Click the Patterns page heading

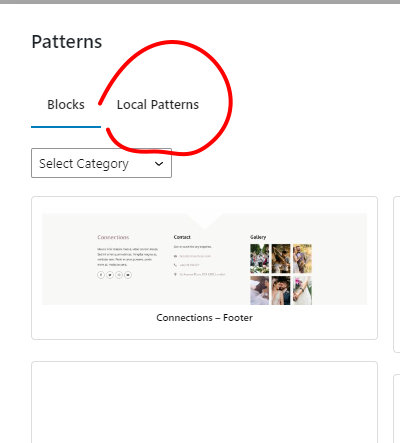[x=67, y=42]
